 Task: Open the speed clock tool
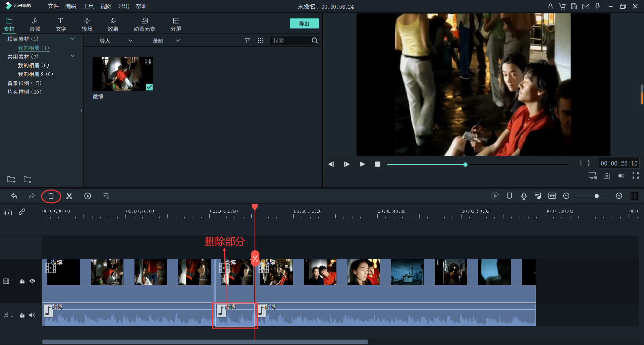coord(88,196)
